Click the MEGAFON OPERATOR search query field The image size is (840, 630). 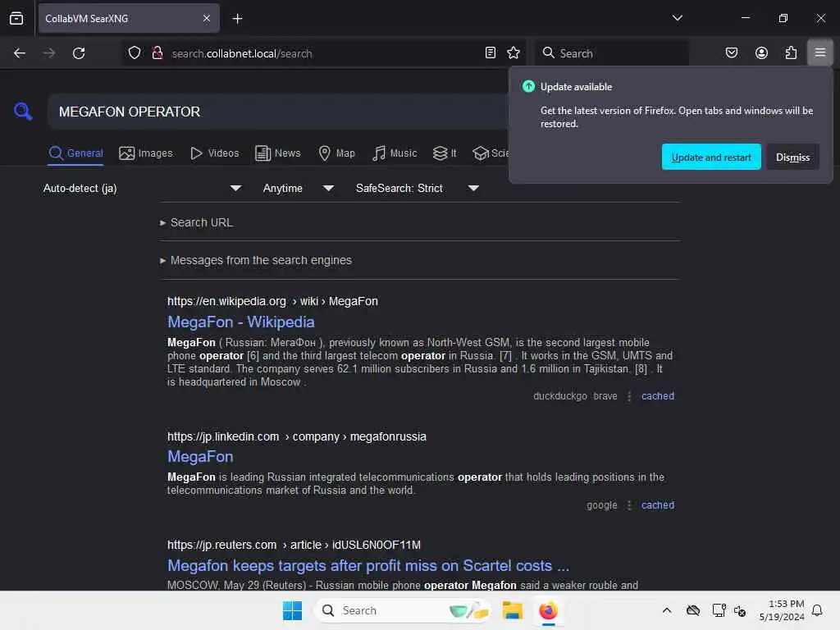click(277, 112)
